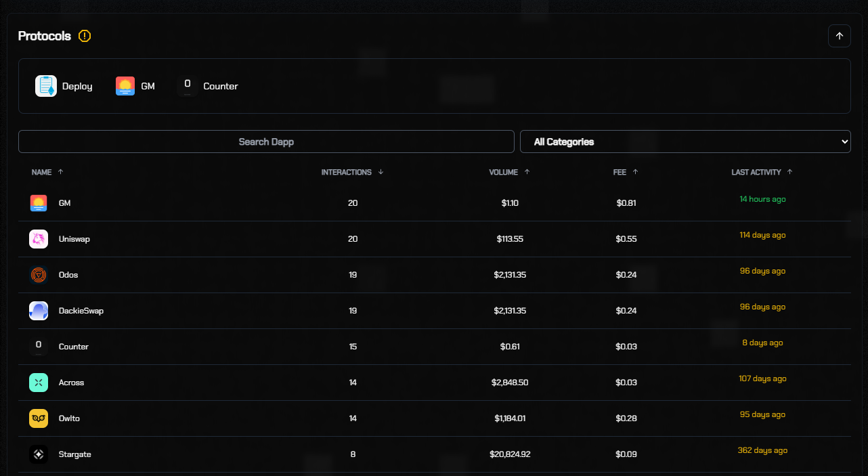The height and width of the screenshot is (476, 868).
Task: Click Counter interactions count 15
Action: click(x=353, y=347)
